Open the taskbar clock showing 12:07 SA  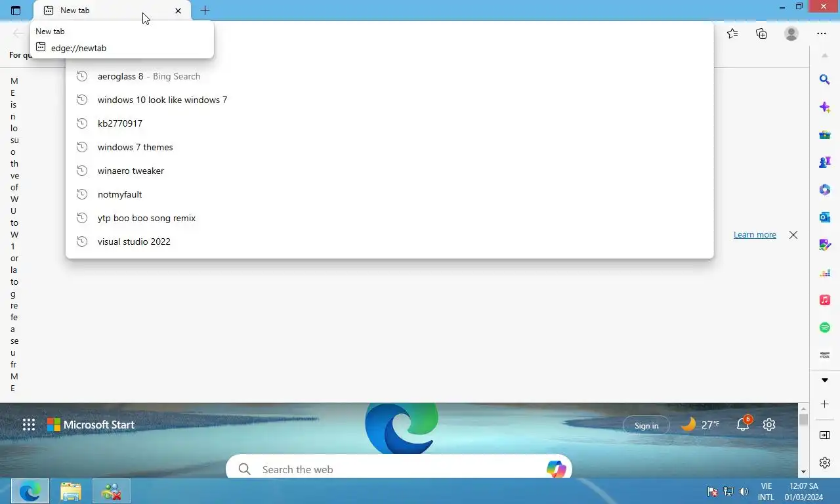click(804, 492)
